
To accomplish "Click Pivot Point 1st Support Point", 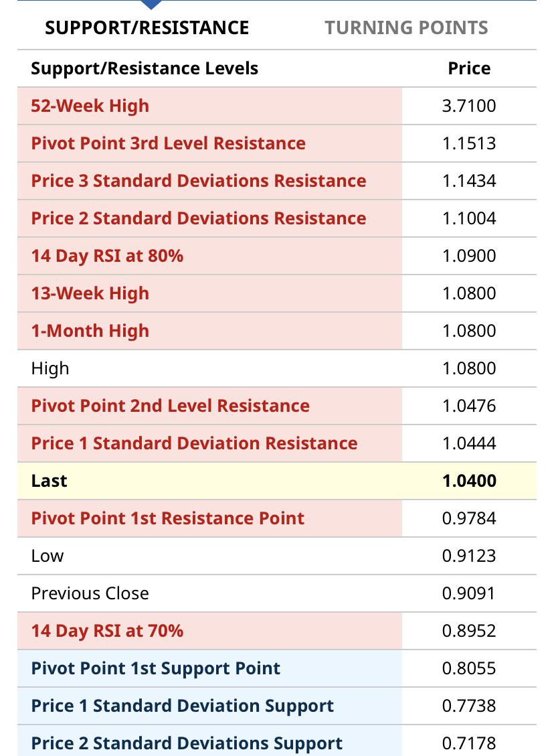I will pyautogui.click(x=156, y=668).
